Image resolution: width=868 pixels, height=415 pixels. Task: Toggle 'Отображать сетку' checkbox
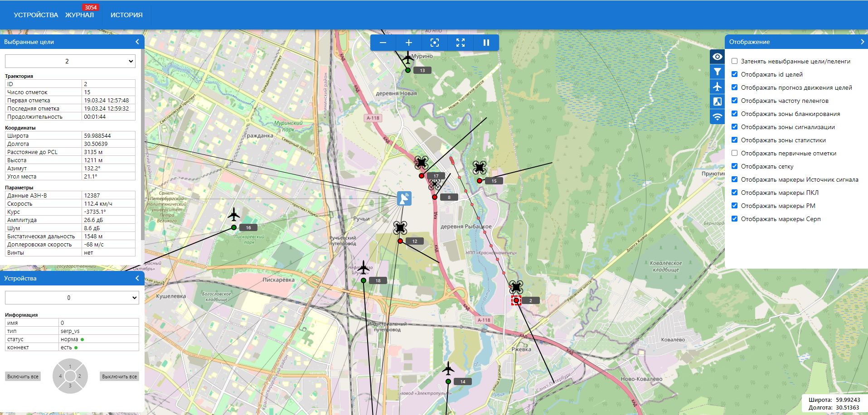pos(734,166)
